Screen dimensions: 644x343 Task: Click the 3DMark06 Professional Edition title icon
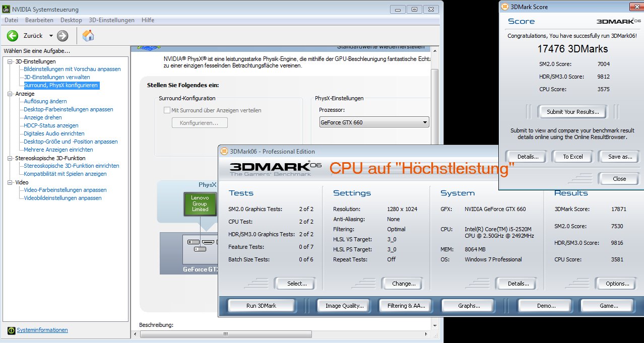coord(225,151)
